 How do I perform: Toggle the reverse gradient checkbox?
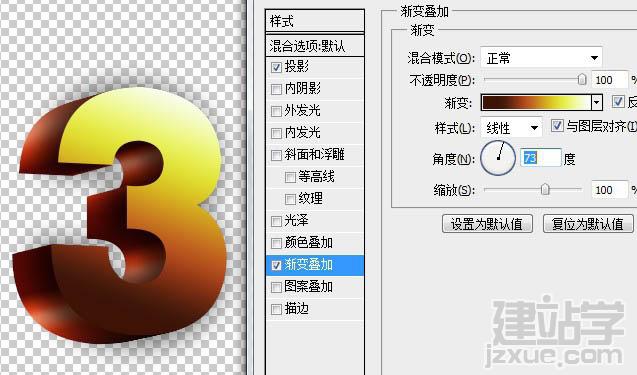[x=618, y=102]
